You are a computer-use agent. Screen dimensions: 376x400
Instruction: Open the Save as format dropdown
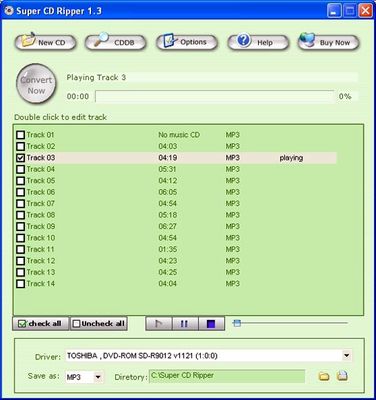click(98, 377)
